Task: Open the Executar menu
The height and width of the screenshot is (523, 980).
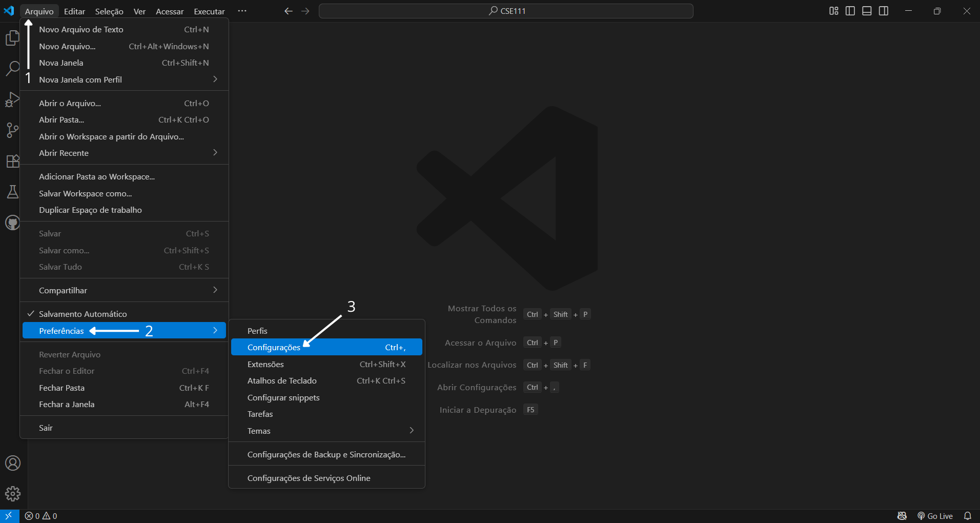Action: 209,11
